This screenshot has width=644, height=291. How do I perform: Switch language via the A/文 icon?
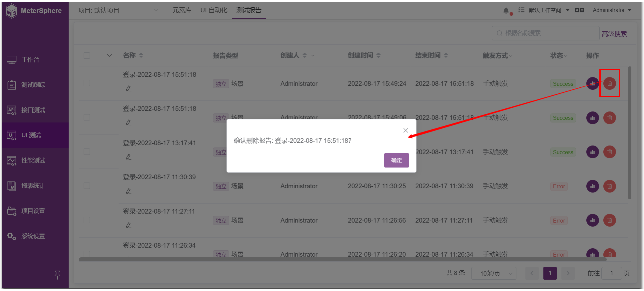(x=579, y=10)
